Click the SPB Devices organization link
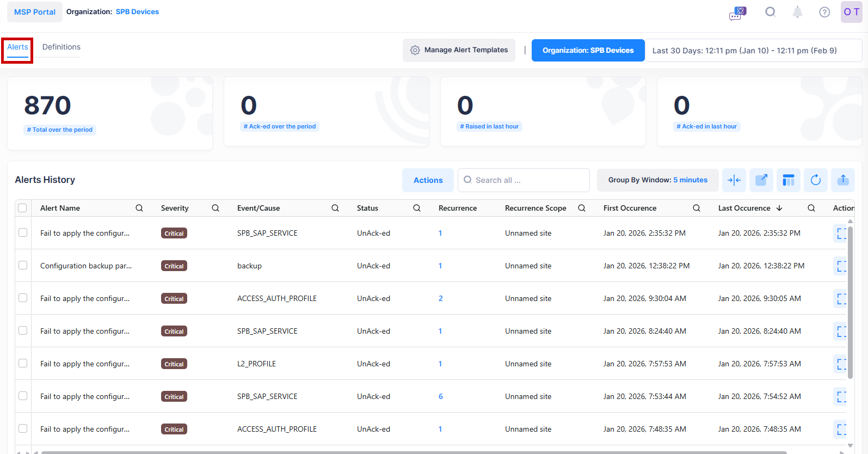The height and width of the screenshot is (454, 868). (137, 12)
